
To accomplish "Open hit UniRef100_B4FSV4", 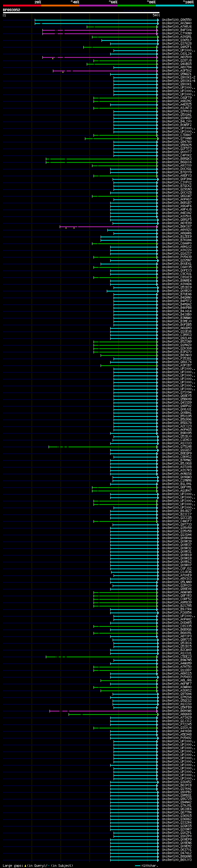I will coord(176,30).
